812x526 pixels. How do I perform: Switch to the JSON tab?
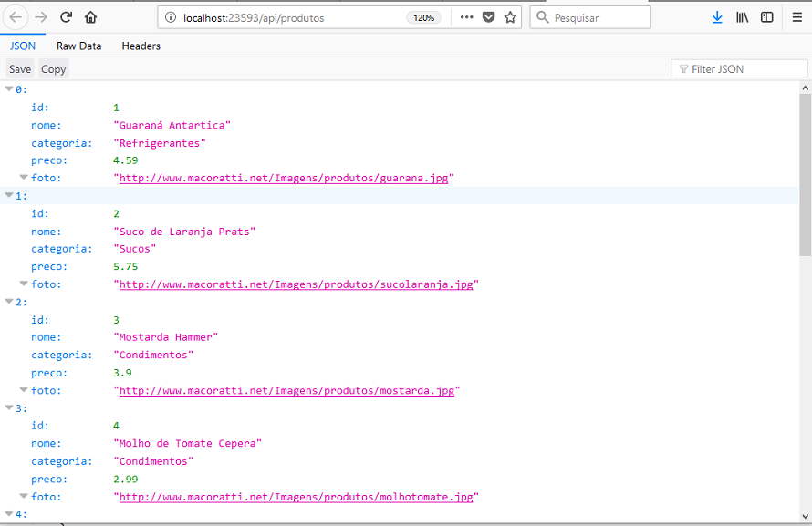click(x=23, y=46)
